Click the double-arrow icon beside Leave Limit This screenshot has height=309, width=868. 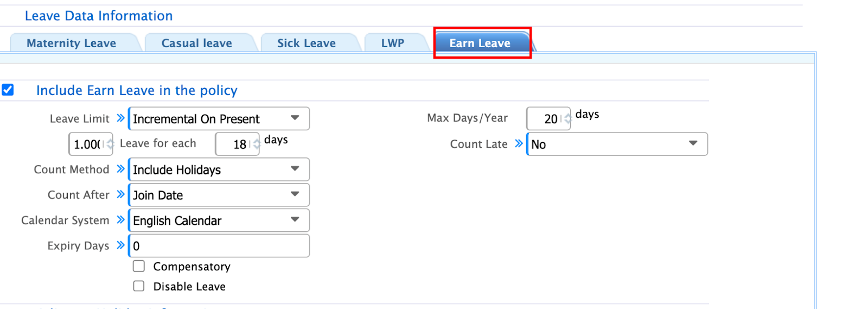click(x=120, y=118)
